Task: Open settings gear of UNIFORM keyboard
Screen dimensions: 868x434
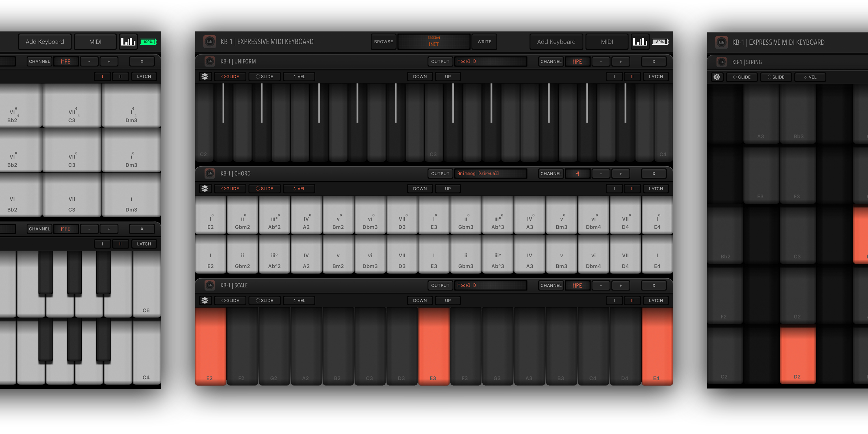Action: point(205,77)
